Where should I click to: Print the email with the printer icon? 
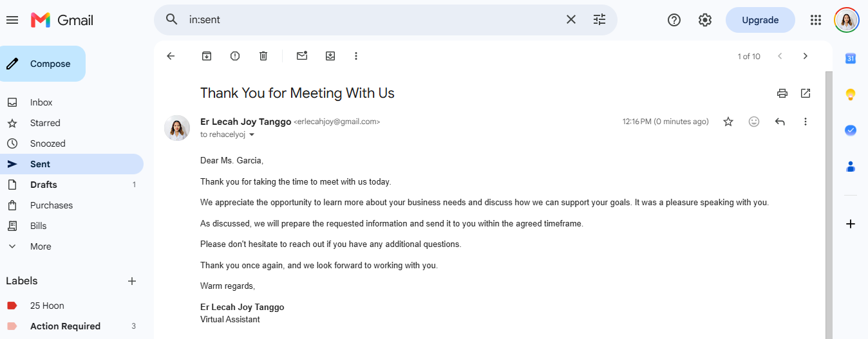(x=782, y=93)
